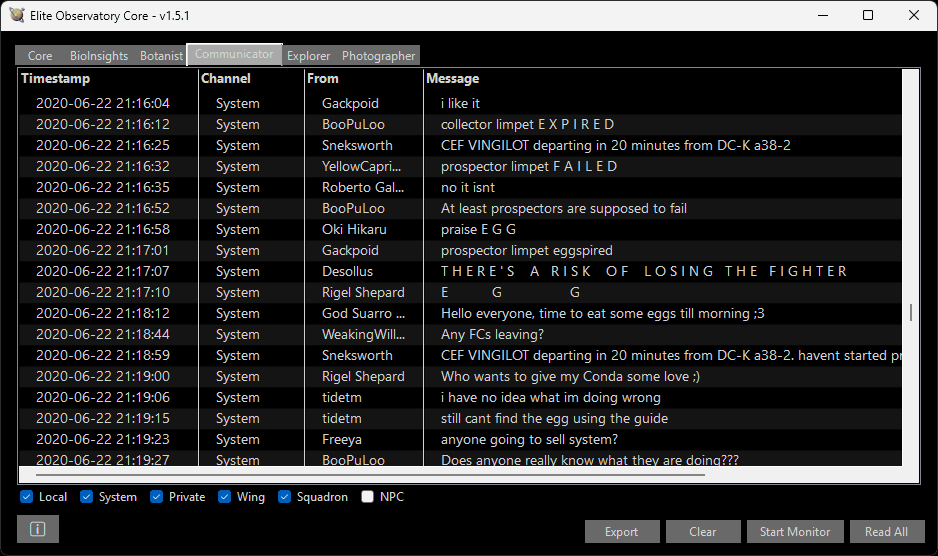938x556 pixels.
Task: Minimize the Elite Observatory window
Action: pos(823,15)
